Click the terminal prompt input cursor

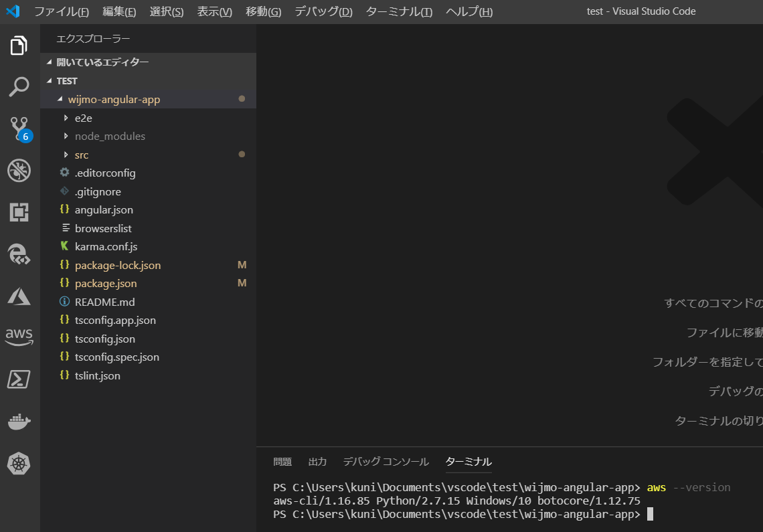coord(650,514)
